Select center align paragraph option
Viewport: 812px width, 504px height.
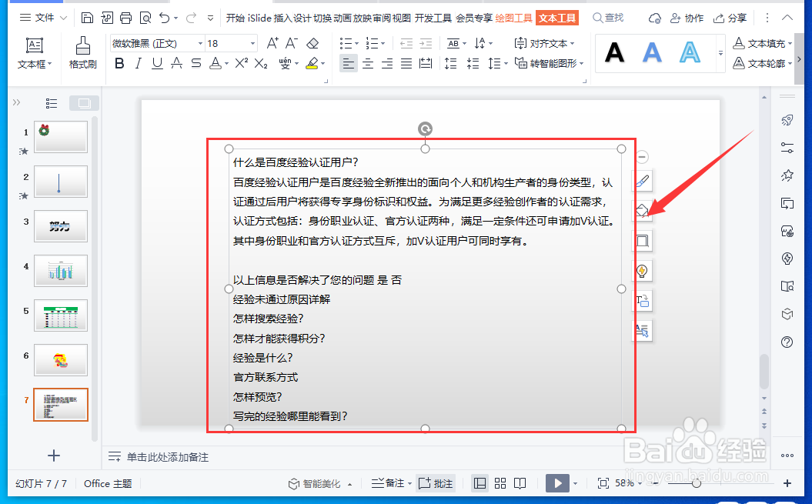pos(368,63)
